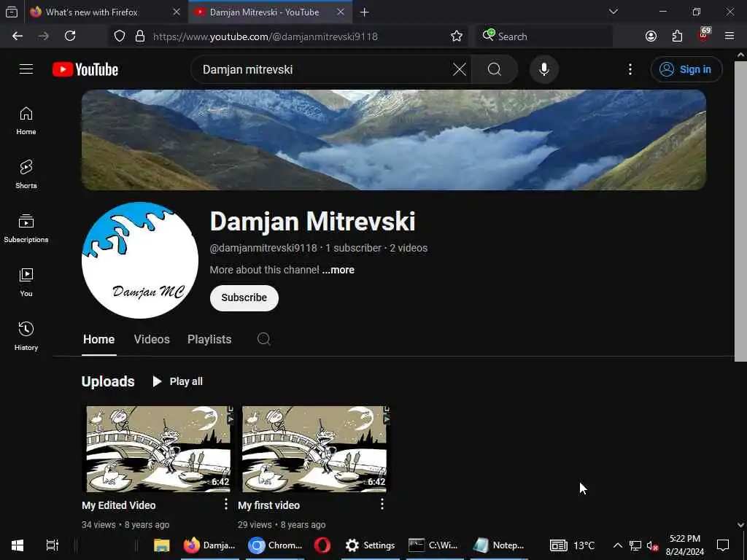
Task: Click the Firefox Search box
Action: pyautogui.click(x=544, y=36)
